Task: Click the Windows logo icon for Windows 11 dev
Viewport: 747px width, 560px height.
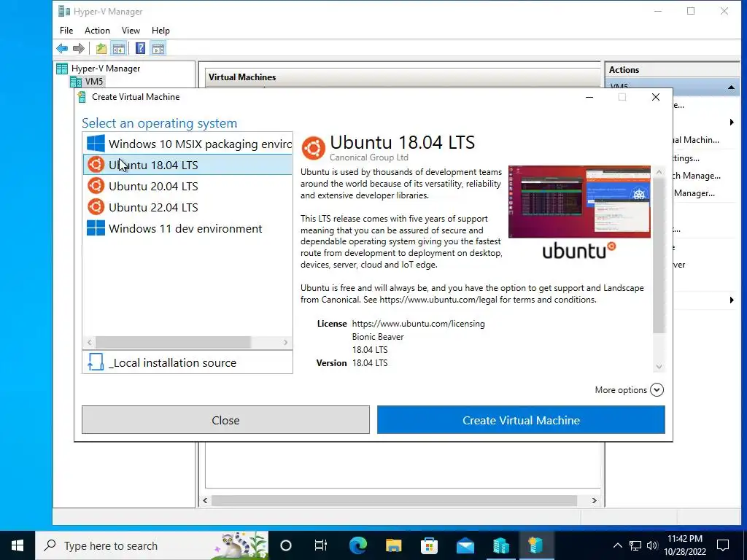Action: coord(96,228)
